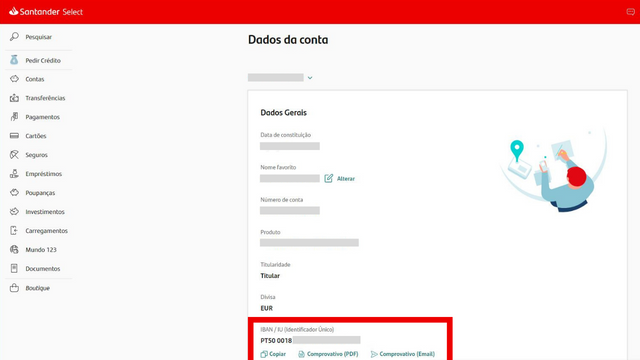
Task: Click the Número de conta label
Action: point(282,200)
